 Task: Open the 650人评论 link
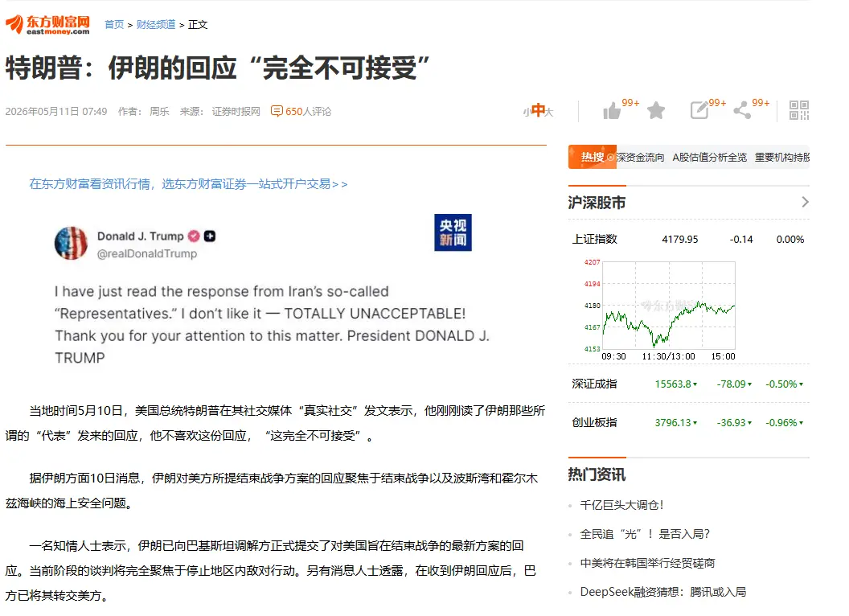click(308, 111)
